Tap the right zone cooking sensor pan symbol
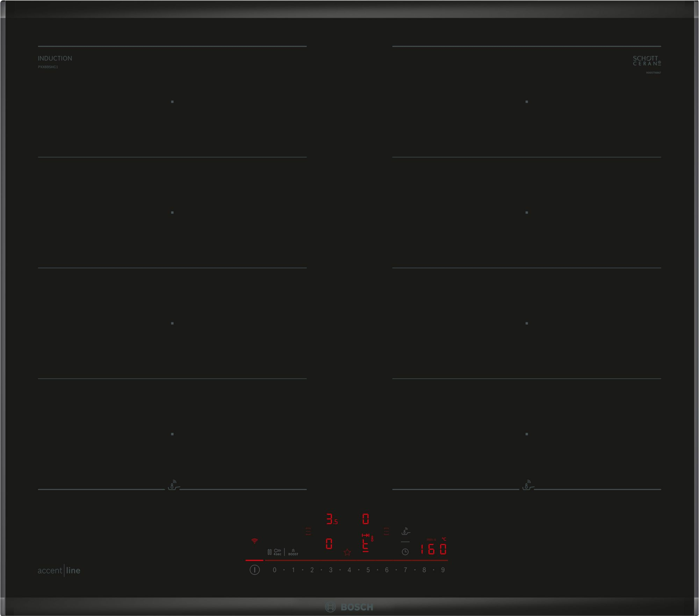 tap(528, 485)
